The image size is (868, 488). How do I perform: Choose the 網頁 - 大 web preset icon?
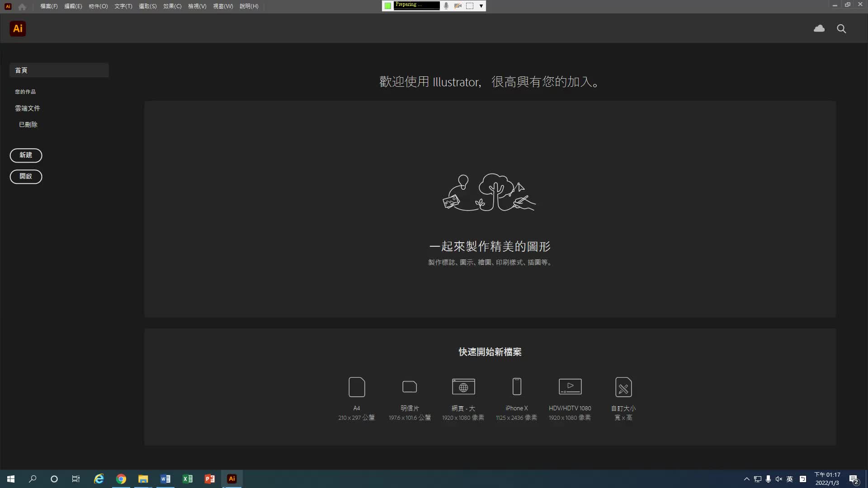tap(463, 387)
